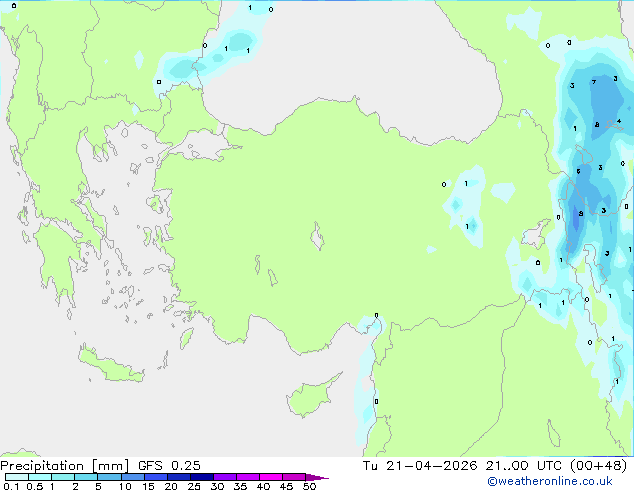634x490 pixels.
Task: Click the '45' legend scale label
Action: point(286,486)
